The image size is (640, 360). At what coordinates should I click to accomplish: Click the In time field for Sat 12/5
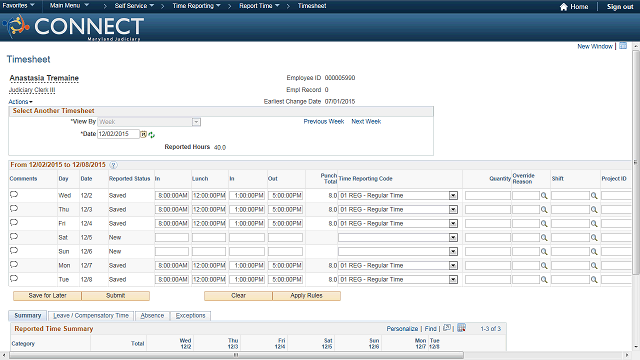(172, 238)
